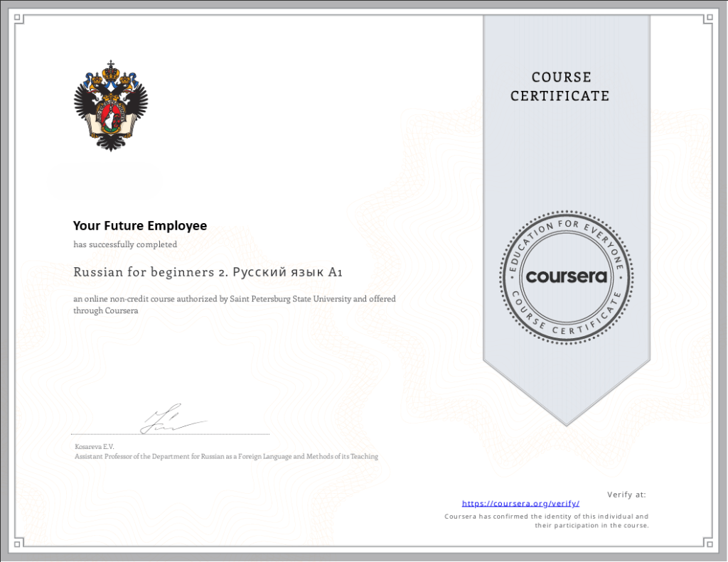Viewport: 728px width, 562px height.
Task: Click the Saint Petersburg State University coat of arms
Action: 110,107
